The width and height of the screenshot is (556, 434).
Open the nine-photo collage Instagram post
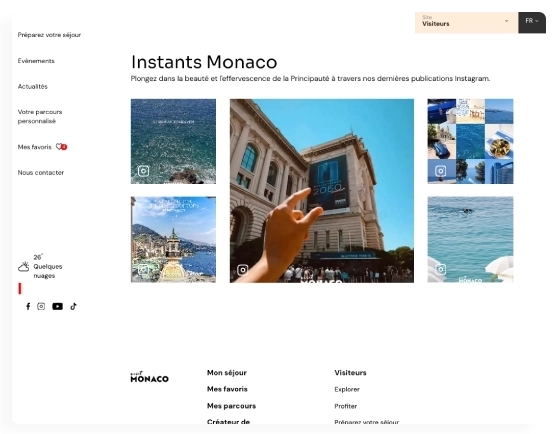pos(471,141)
